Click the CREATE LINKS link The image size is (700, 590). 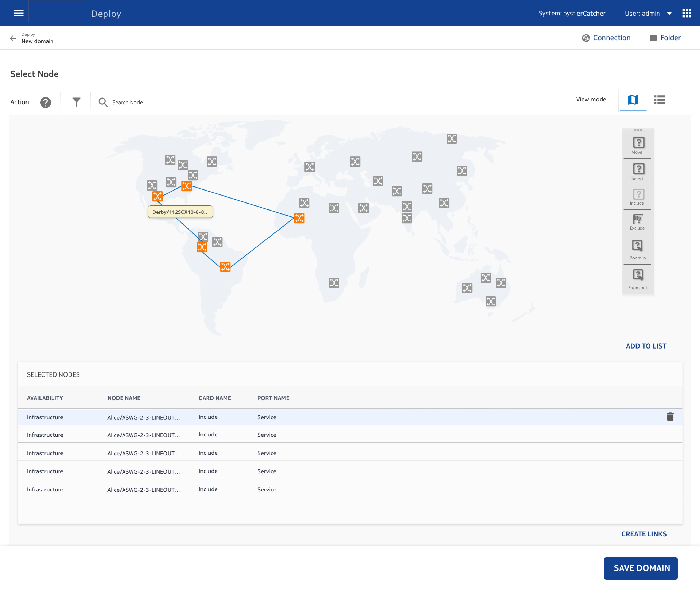coord(644,534)
